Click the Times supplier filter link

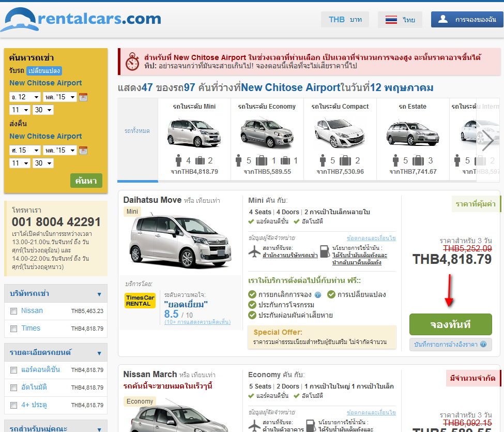tap(31, 329)
